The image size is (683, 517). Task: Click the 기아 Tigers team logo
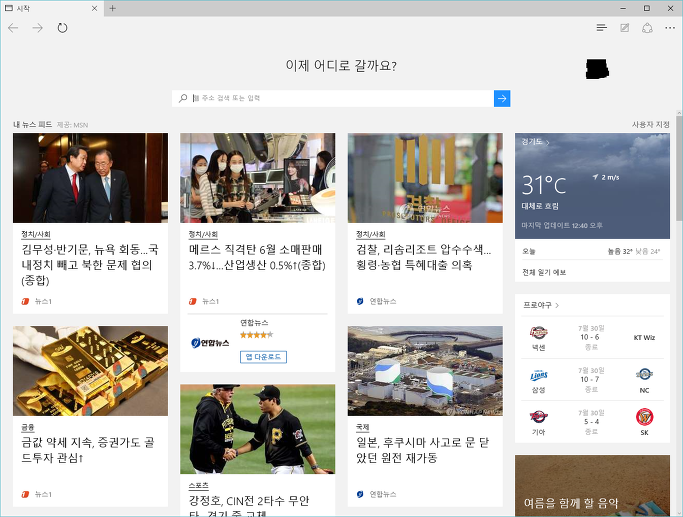pyautogui.click(x=538, y=417)
